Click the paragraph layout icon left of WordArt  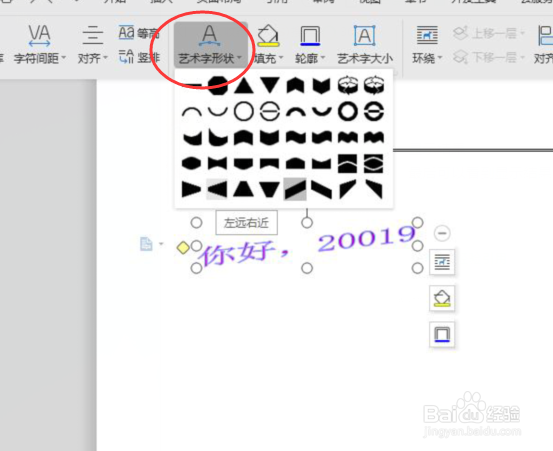click(x=146, y=244)
